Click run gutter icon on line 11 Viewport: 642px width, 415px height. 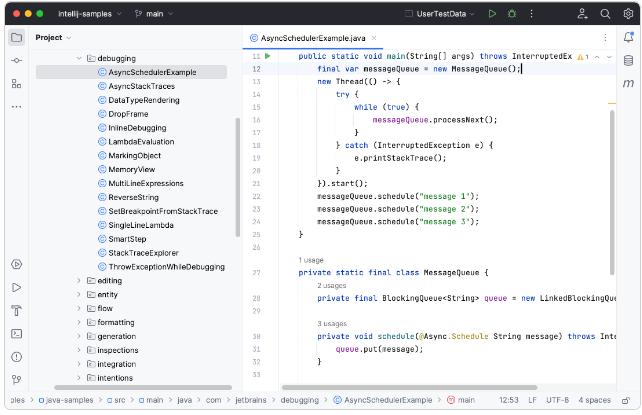[x=267, y=56]
